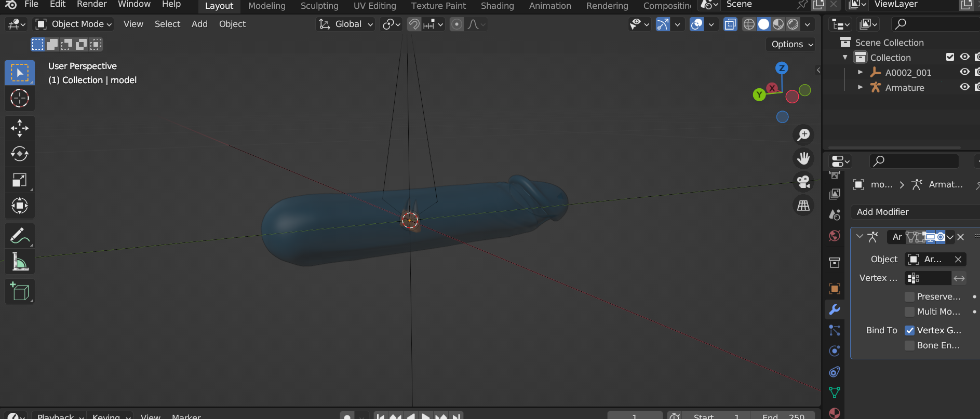
Task: Toggle proportional editing in the header
Action: (x=457, y=24)
